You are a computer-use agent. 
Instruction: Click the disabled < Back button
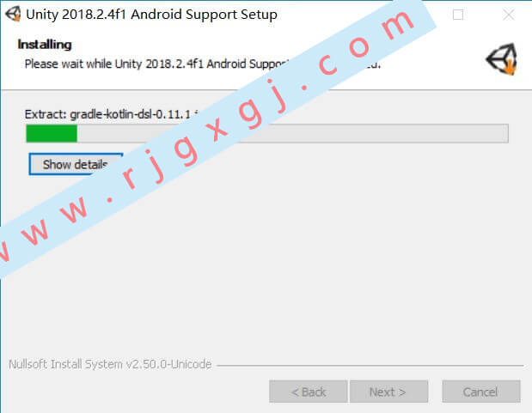(308, 392)
